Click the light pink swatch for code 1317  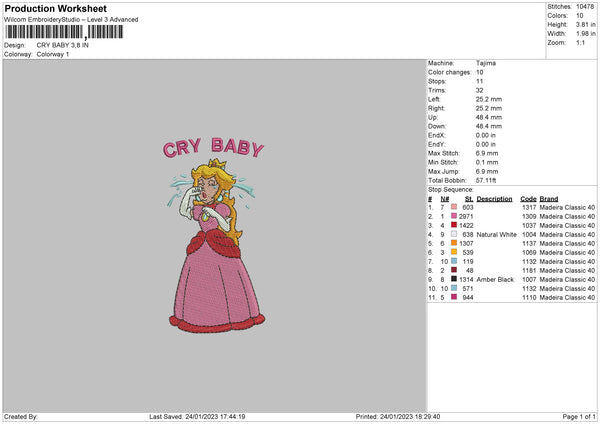coord(454,207)
